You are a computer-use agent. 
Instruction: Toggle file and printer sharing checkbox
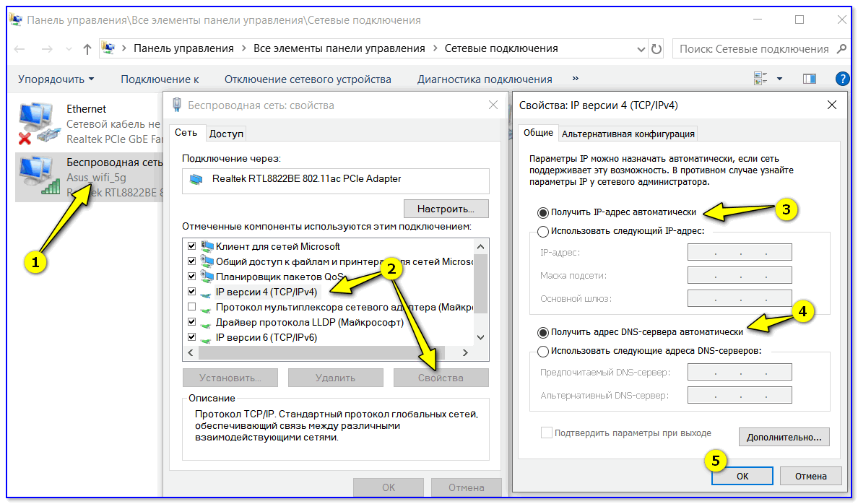(x=191, y=261)
